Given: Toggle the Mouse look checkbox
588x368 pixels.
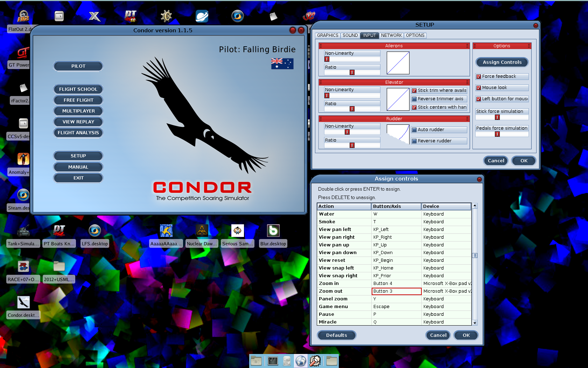Looking at the screenshot, I should point(478,88).
